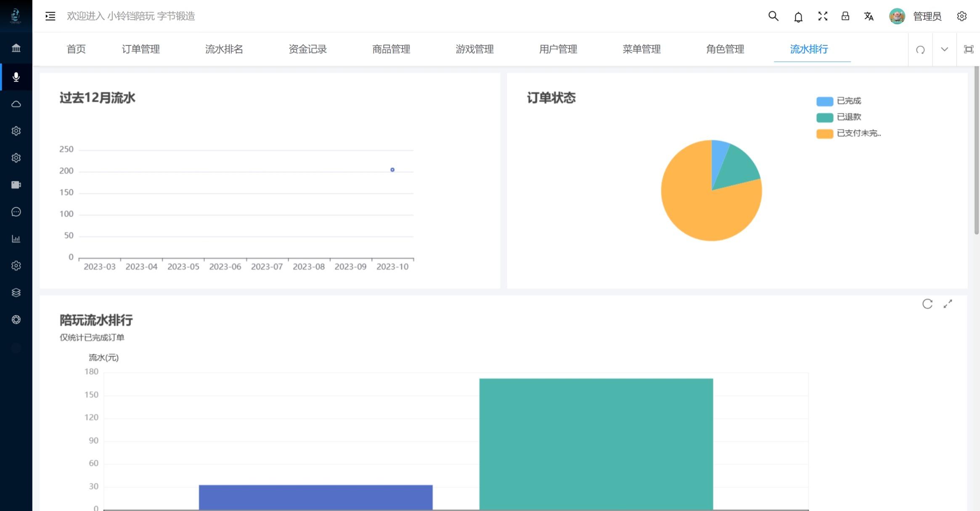Click the administrator avatar picture

(897, 16)
